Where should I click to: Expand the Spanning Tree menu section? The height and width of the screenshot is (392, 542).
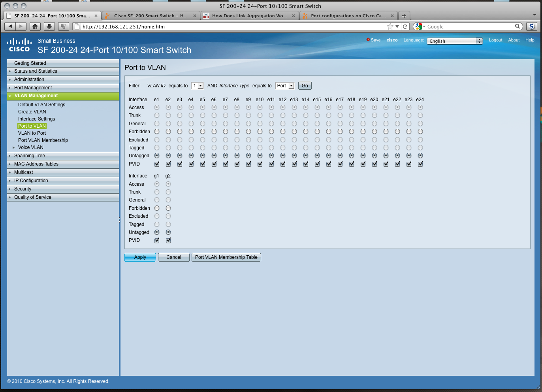[30, 156]
